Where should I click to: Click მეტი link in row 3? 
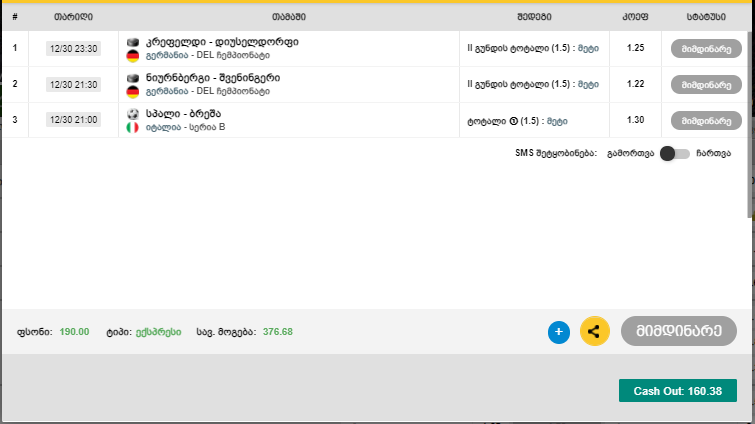point(557,121)
